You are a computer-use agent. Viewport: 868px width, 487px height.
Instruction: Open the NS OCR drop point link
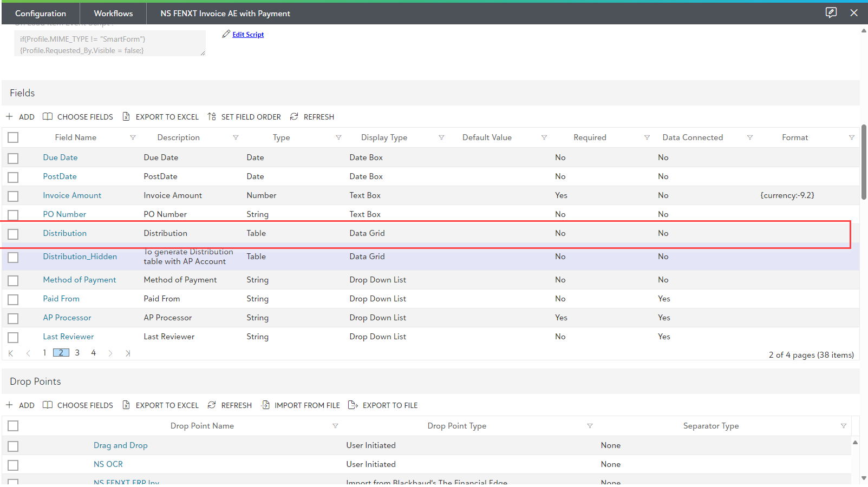[x=108, y=464]
